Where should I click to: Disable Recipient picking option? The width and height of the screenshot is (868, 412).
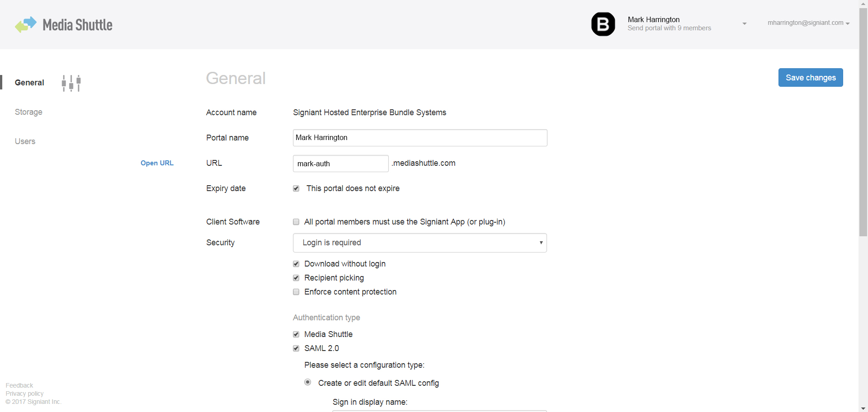(x=296, y=278)
